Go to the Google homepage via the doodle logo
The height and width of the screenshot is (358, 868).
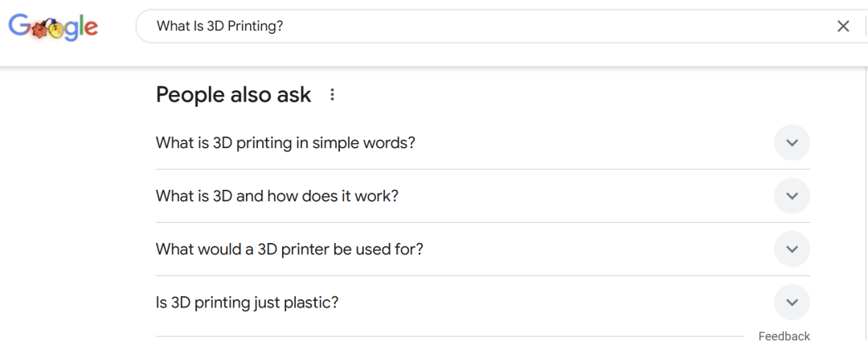coord(54,27)
